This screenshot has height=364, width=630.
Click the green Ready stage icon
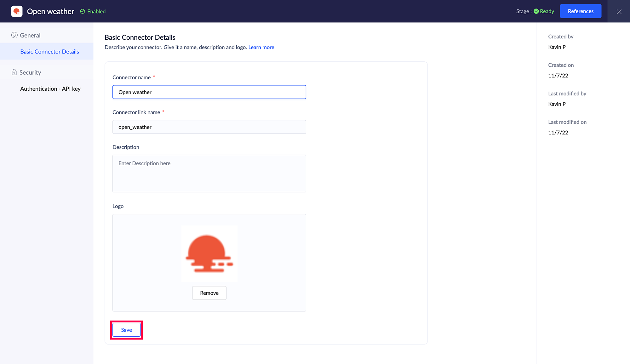[x=536, y=11]
